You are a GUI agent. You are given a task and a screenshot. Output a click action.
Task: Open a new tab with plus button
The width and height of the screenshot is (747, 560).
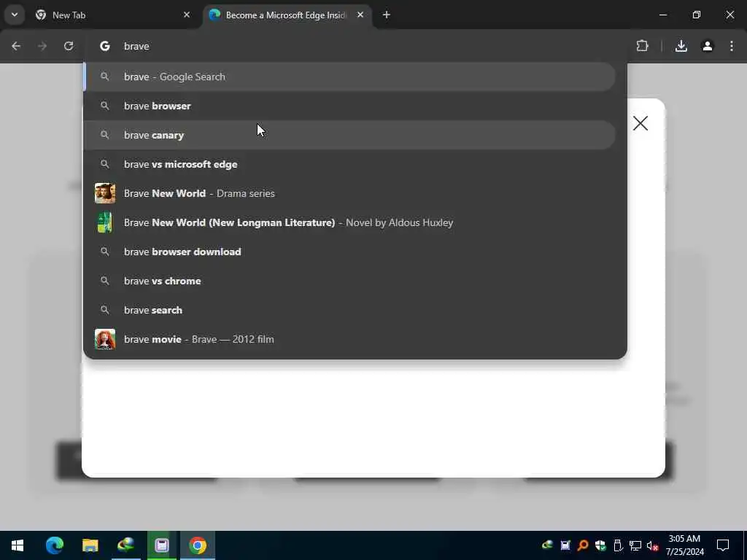[387, 15]
